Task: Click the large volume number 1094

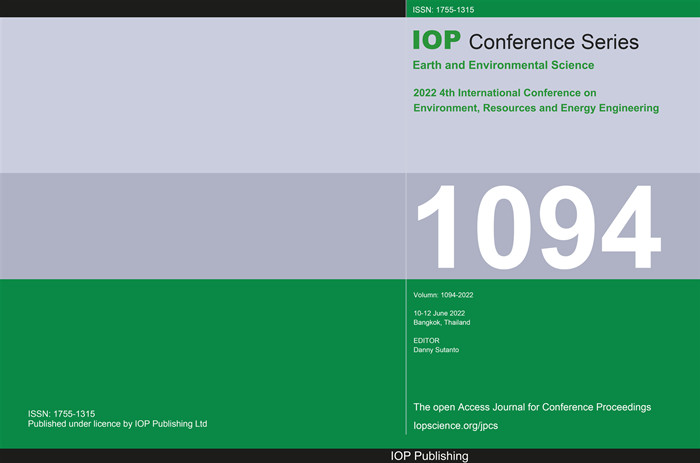Action: pos(539,227)
